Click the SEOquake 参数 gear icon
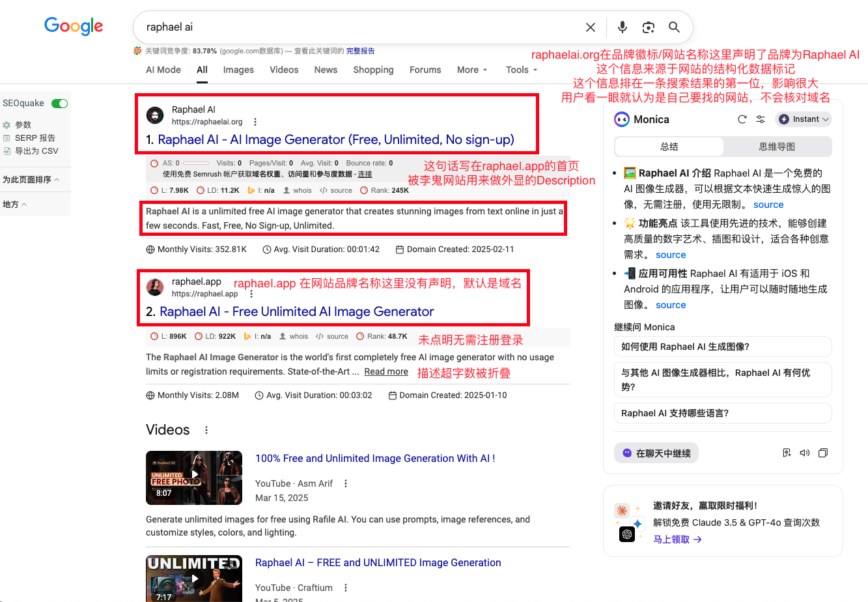Viewport: 868px width, 602px height. [7, 124]
